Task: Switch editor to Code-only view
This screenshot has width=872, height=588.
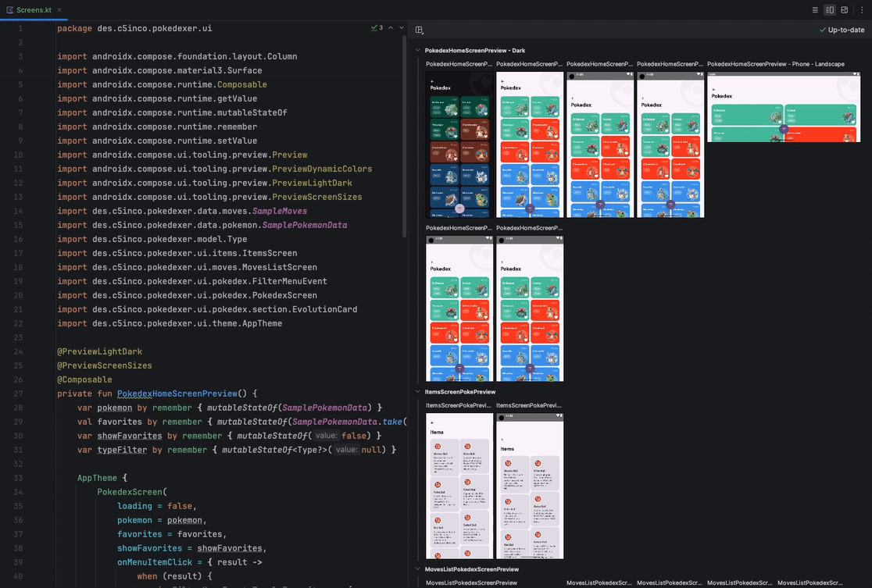Action: point(815,9)
